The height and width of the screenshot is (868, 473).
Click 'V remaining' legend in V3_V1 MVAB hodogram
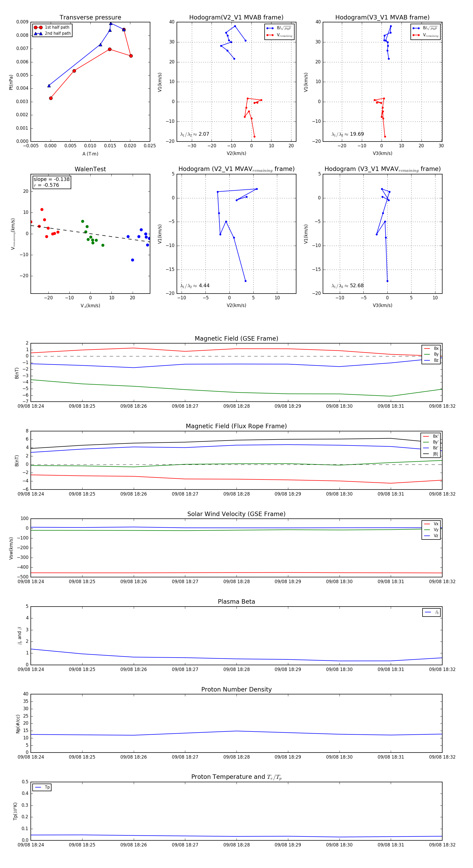pyautogui.click(x=425, y=35)
